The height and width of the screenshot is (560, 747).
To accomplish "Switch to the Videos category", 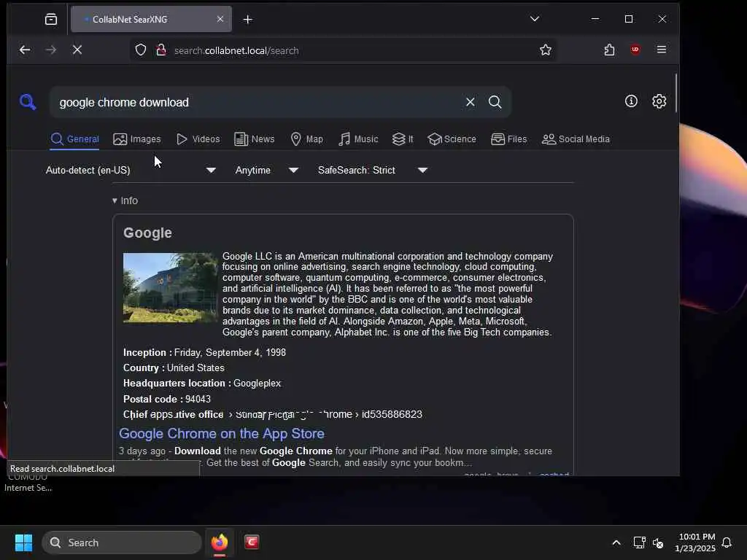I will pyautogui.click(x=198, y=139).
